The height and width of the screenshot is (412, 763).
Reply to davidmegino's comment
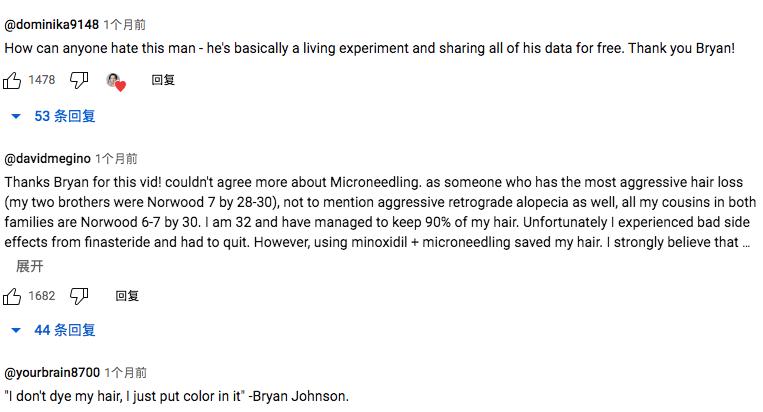[127, 296]
